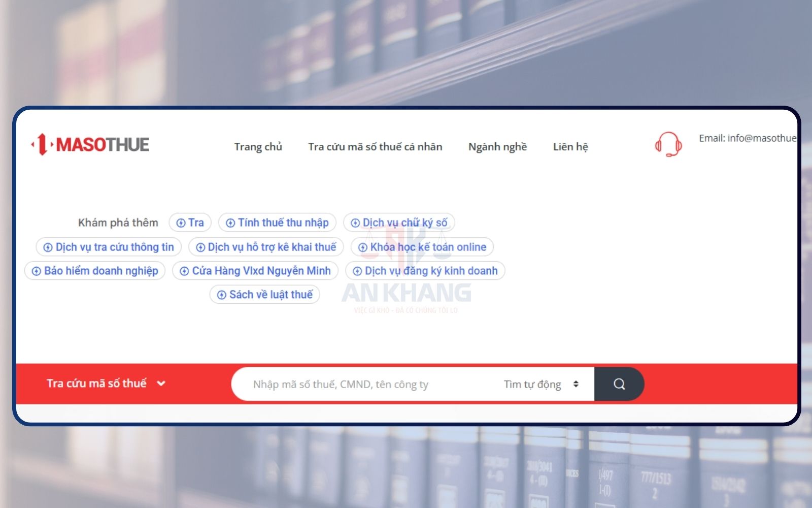Select the Liên hệ menu item
812x508 pixels.
(570, 147)
